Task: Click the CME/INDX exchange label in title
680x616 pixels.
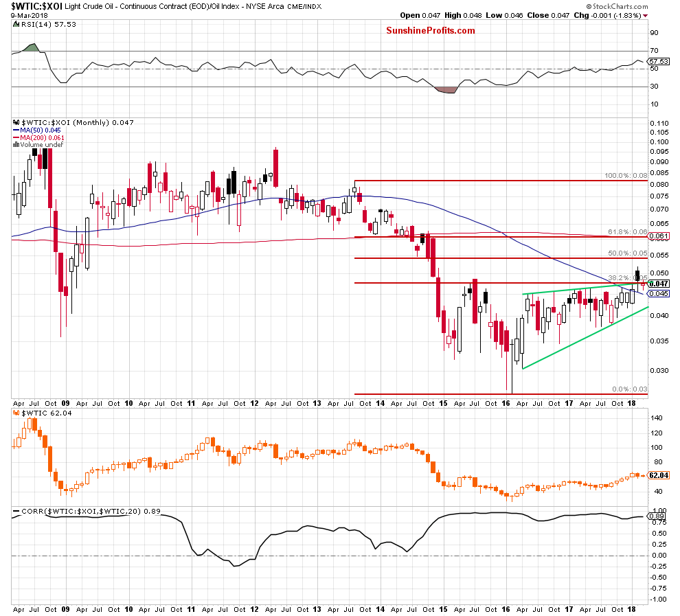Action: coord(304,6)
